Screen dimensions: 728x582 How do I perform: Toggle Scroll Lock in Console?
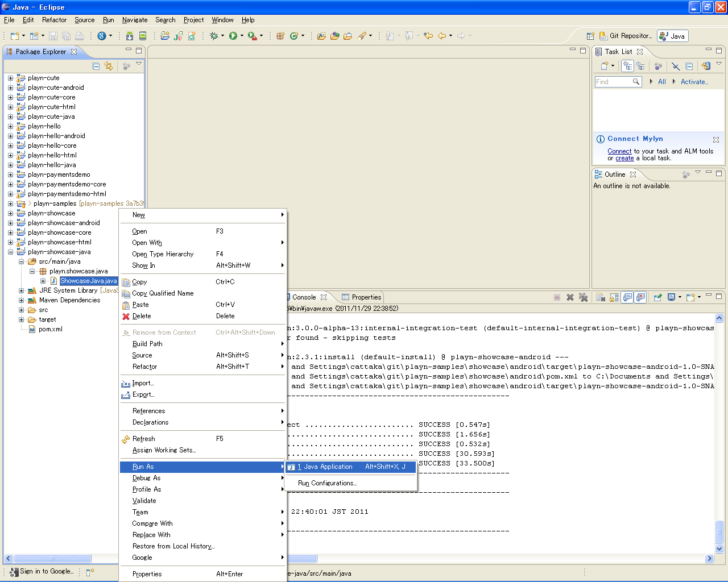[614, 297]
